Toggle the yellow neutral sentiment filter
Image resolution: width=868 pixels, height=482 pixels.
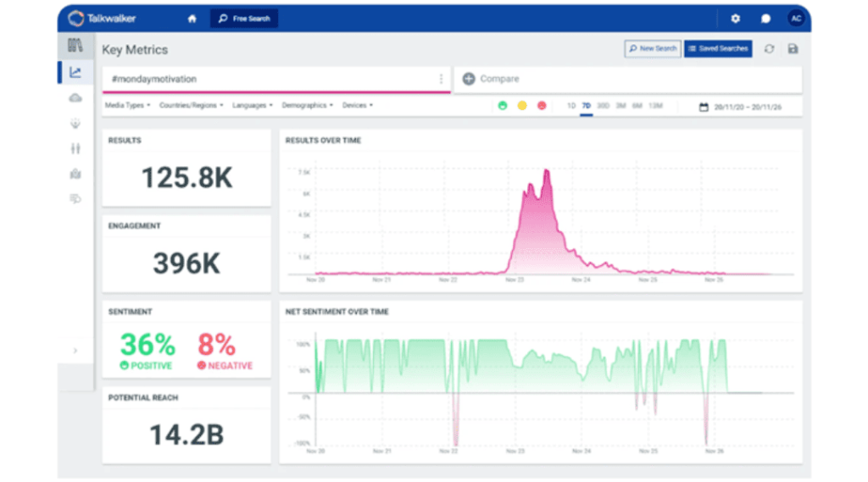click(x=522, y=106)
